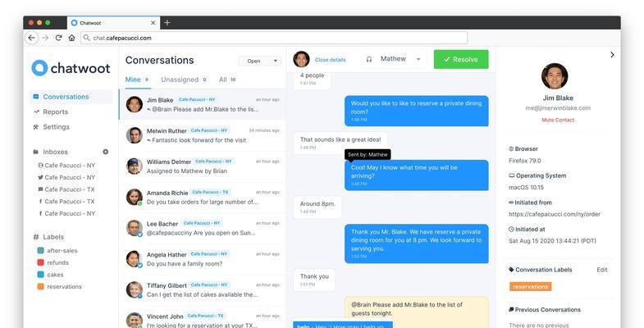Edit the conversation labels
This screenshot has width=644, height=328.
[602, 270]
